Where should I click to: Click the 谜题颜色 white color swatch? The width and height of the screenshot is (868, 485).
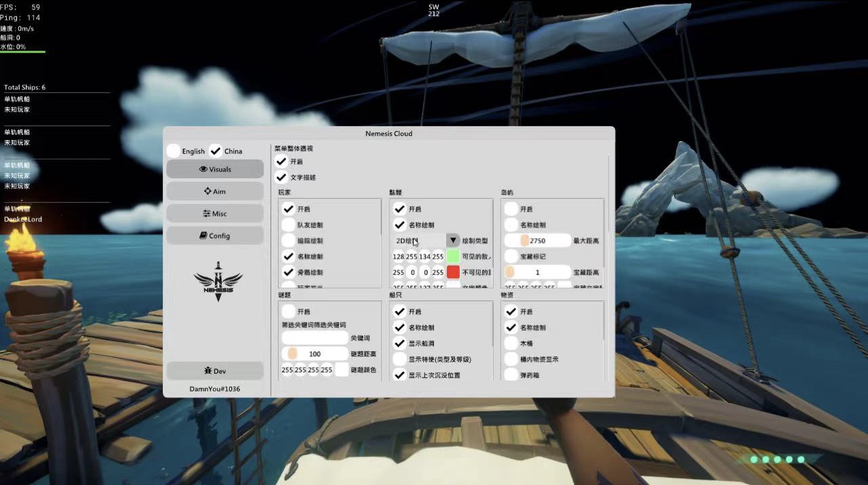tap(342, 370)
